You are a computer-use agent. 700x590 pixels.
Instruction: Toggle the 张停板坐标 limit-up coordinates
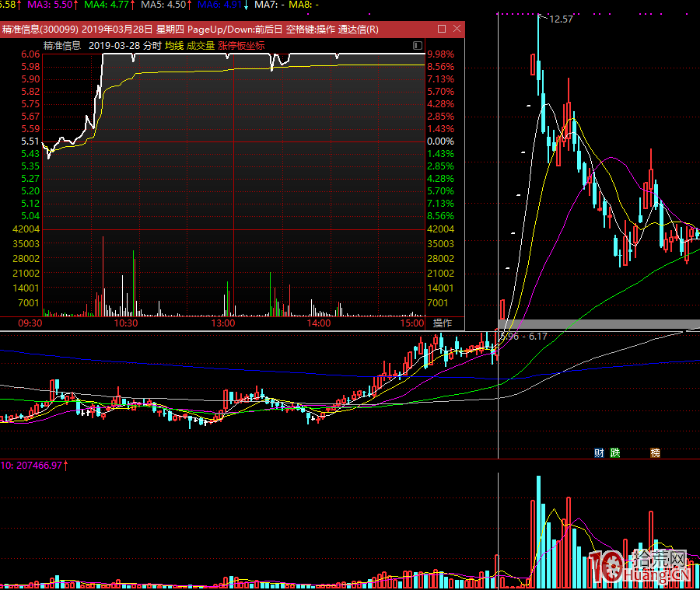click(241, 46)
